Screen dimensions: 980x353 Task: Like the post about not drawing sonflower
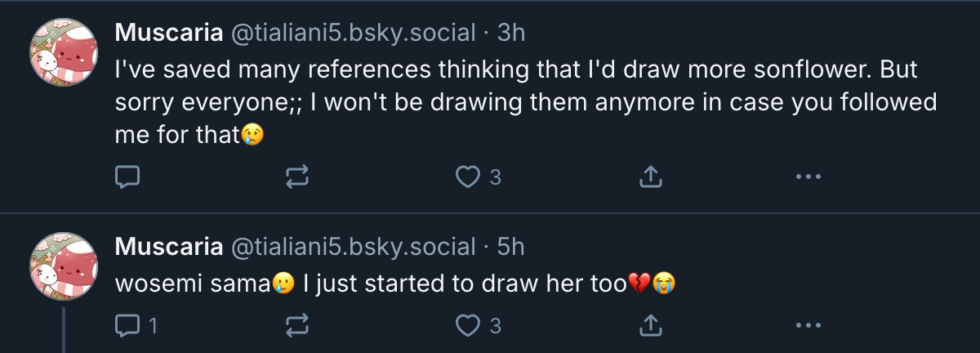[x=468, y=176]
